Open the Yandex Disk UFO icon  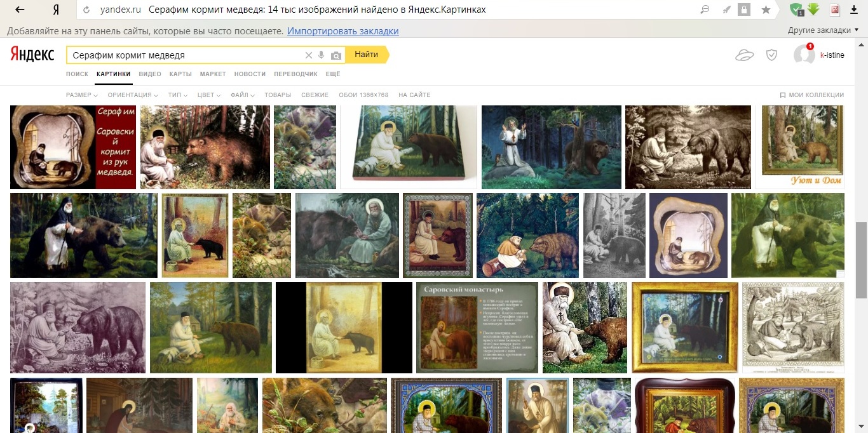[745, 55]
